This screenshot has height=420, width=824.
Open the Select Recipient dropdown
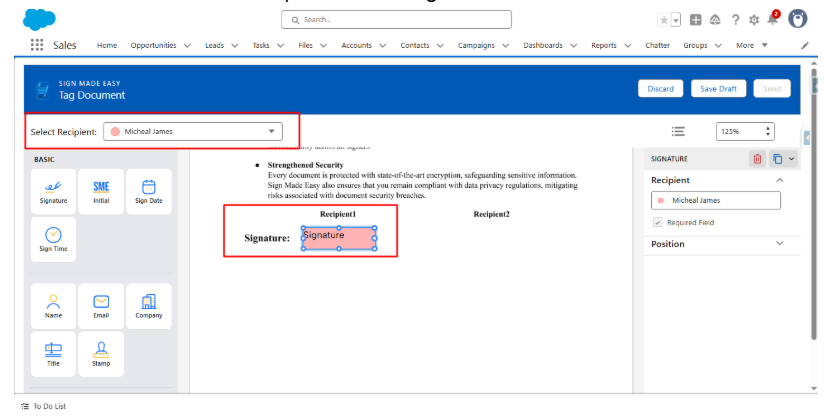point(193,131)
